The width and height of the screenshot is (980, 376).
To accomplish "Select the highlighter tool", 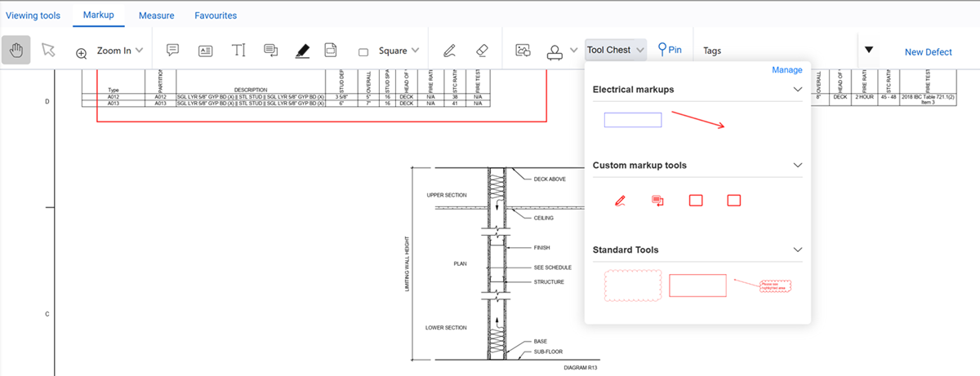I will pyautogui.click(x=302, y=51).
